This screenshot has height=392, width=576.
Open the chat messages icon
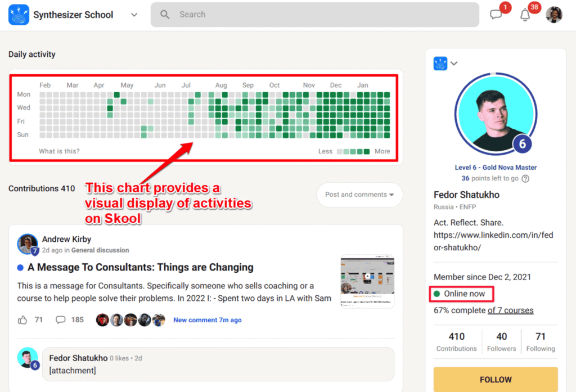pos(496,14)
